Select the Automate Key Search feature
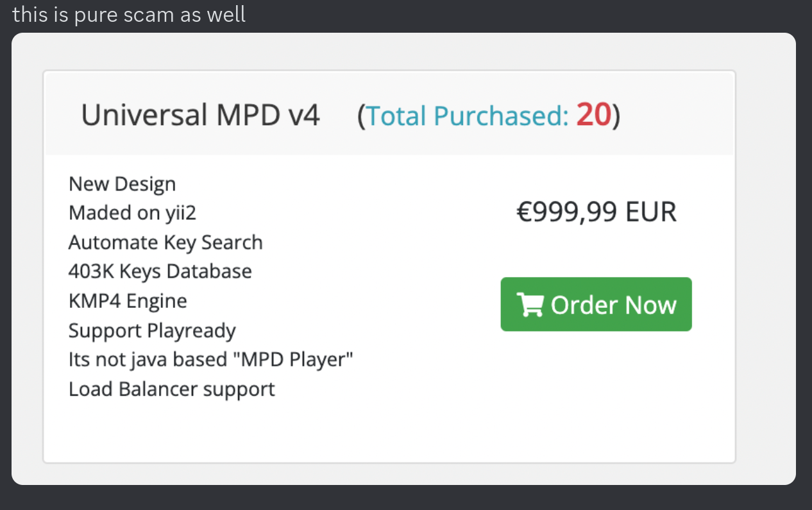 [x=165, y=242]
